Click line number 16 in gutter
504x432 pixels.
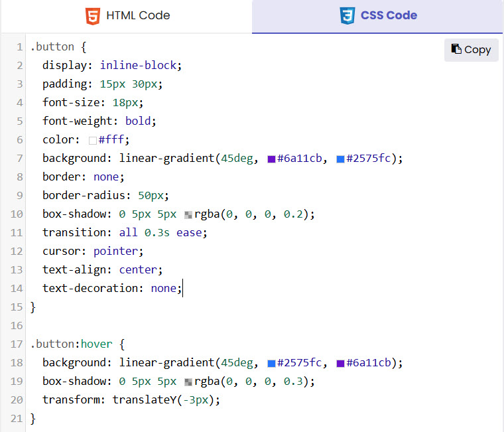point(17,326)
